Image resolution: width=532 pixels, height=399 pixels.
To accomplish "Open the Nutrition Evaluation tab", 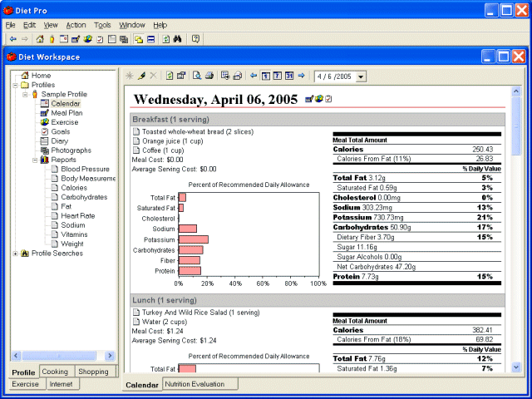I will click(200, 384).
